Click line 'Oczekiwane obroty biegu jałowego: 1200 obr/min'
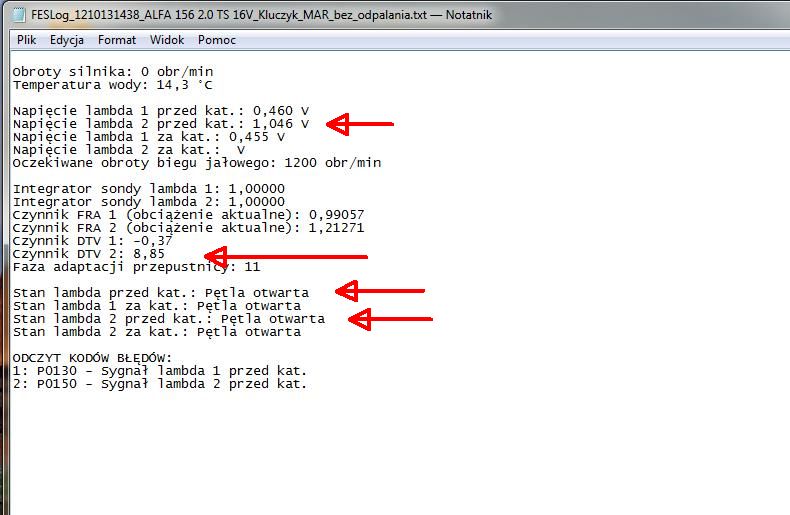Screen dimensions: 790x515 tap(197, 163)
